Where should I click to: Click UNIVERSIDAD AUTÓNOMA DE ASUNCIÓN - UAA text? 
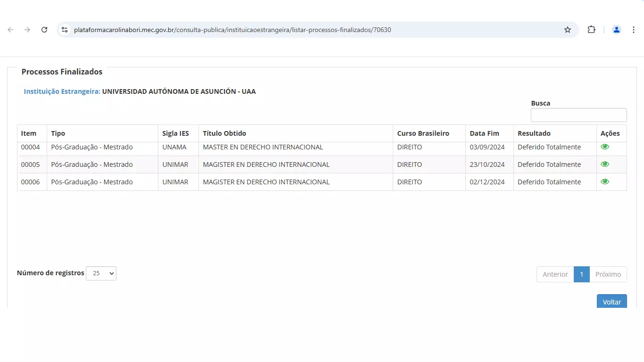coord(179,91)
